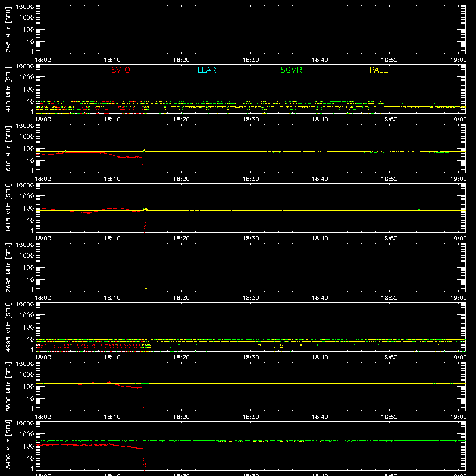Click 18:20 tick under the 410 MHz panel
Viewport: 476px width, 476px height.
pos(181,120)
